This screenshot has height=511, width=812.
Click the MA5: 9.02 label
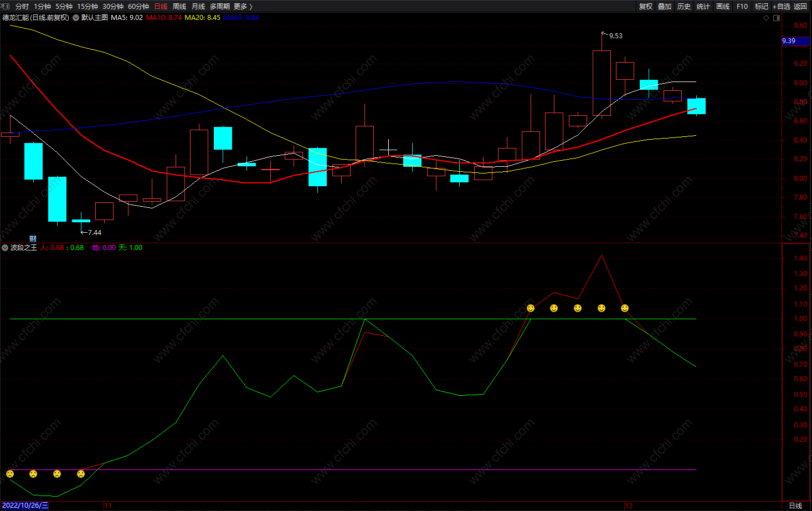(127, 18)
